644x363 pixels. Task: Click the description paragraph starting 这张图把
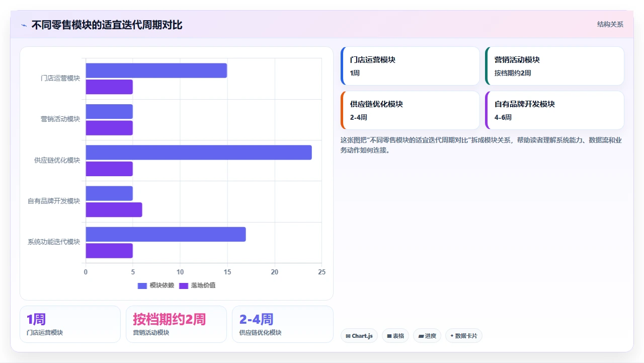(481, 145)
